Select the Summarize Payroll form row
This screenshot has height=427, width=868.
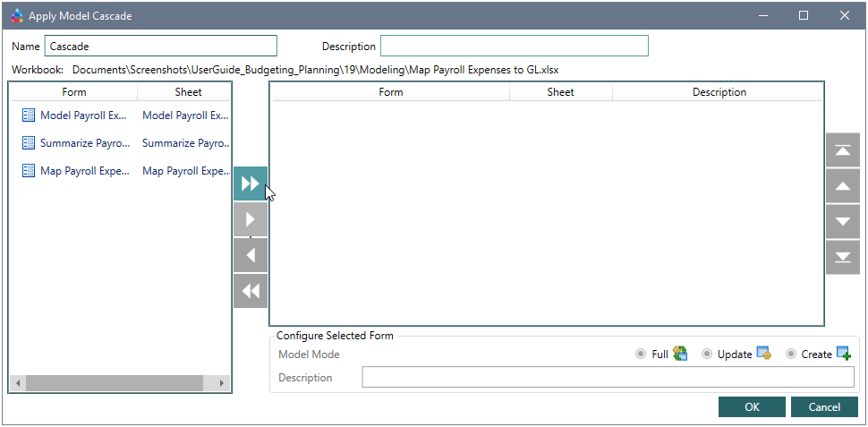[84, 143]
